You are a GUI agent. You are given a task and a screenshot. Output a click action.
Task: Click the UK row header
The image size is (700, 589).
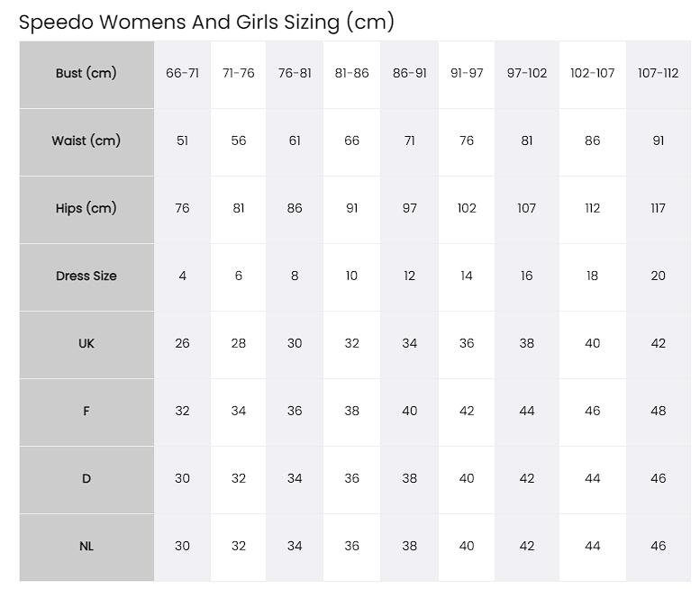pos(86,345)
